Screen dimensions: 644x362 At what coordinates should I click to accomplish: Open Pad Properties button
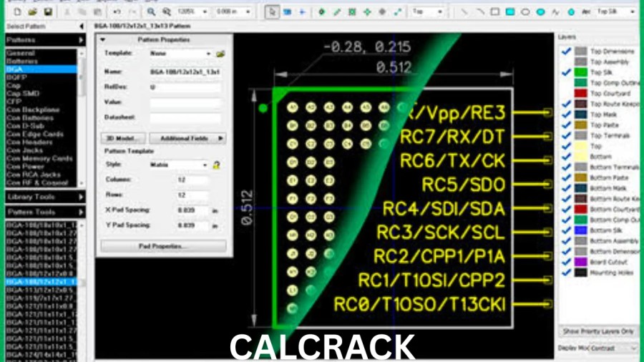click(163, 246)
